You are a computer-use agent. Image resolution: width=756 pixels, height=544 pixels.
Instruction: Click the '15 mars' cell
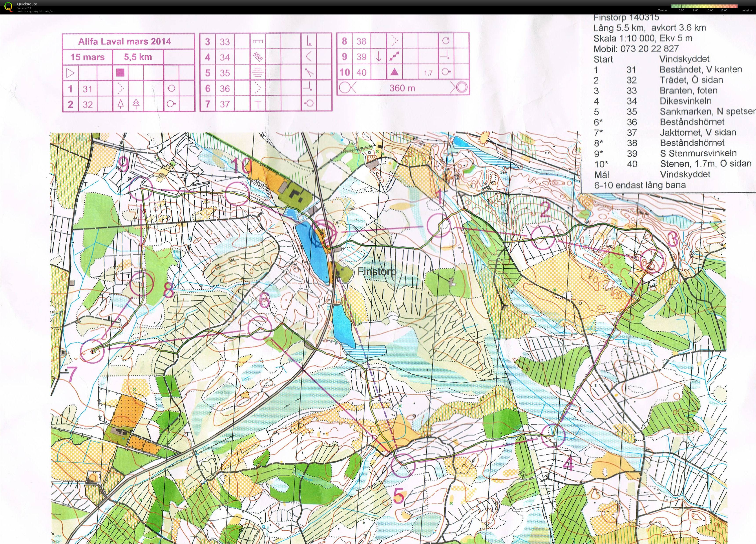pyautogui.click(x=87, y=57)
